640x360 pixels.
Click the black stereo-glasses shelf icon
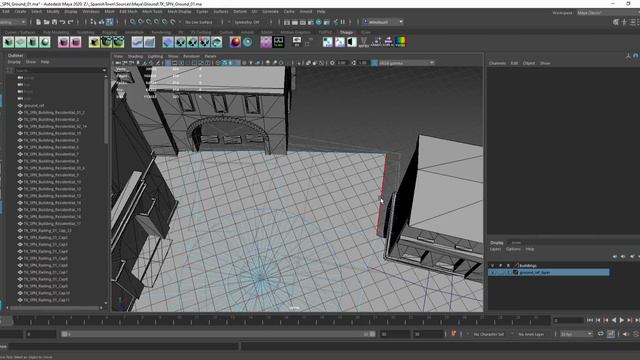(x=278, y=42)
